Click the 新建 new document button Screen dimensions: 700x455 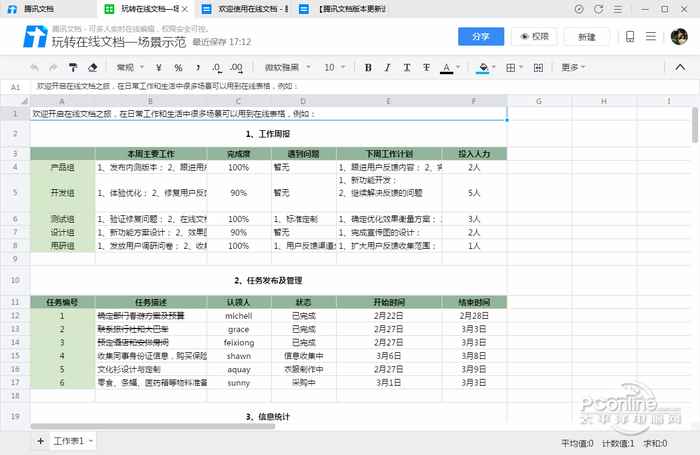pyautogui.click(x=586, y=37)
